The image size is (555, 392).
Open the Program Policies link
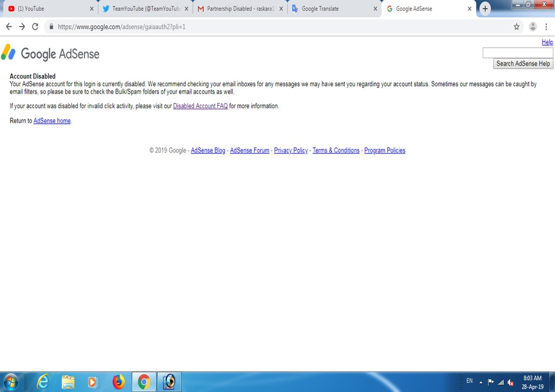385,150
